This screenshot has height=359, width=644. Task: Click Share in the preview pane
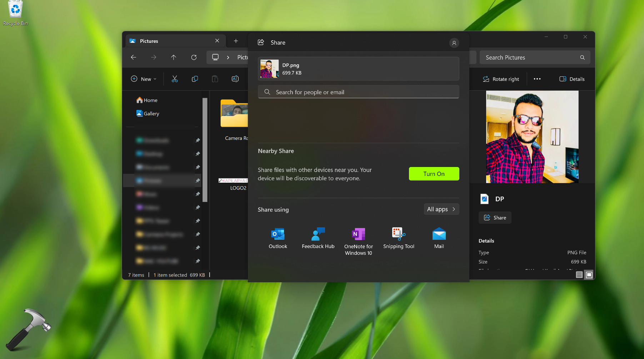point(495,217)
